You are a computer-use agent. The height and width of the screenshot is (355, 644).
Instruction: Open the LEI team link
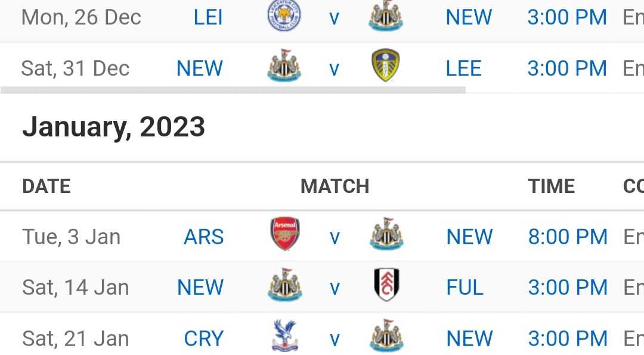208,17
